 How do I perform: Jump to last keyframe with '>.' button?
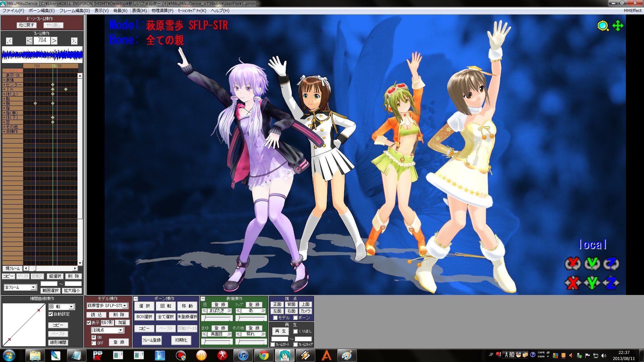(x=74, y=41)
